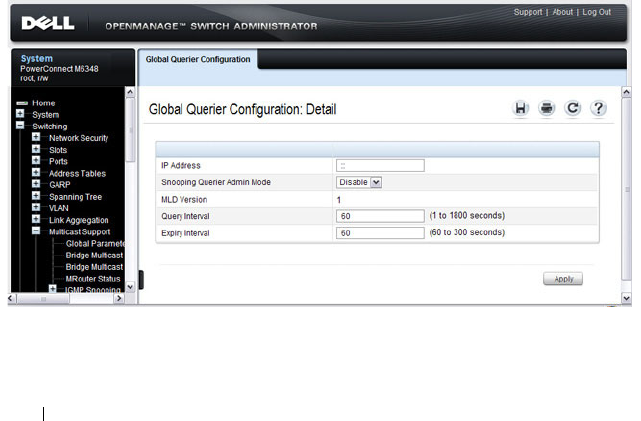This screenshot has width=641, height=421.
Task: Open MRouter Status tree item
Action: [x=93, y=279]
